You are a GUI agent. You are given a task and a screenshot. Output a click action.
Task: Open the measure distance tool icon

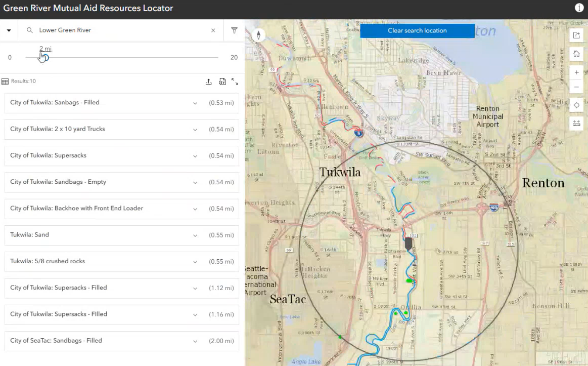(x=576, y=123)
